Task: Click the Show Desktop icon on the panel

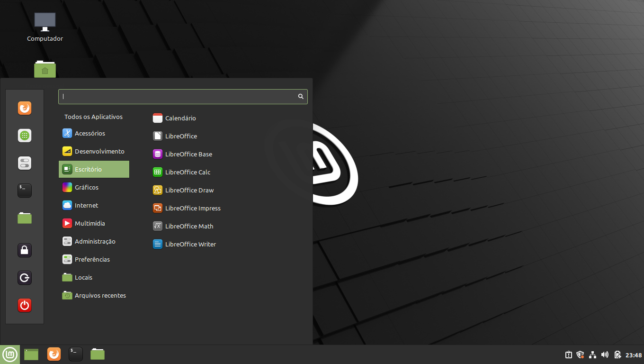Action: 31,354
